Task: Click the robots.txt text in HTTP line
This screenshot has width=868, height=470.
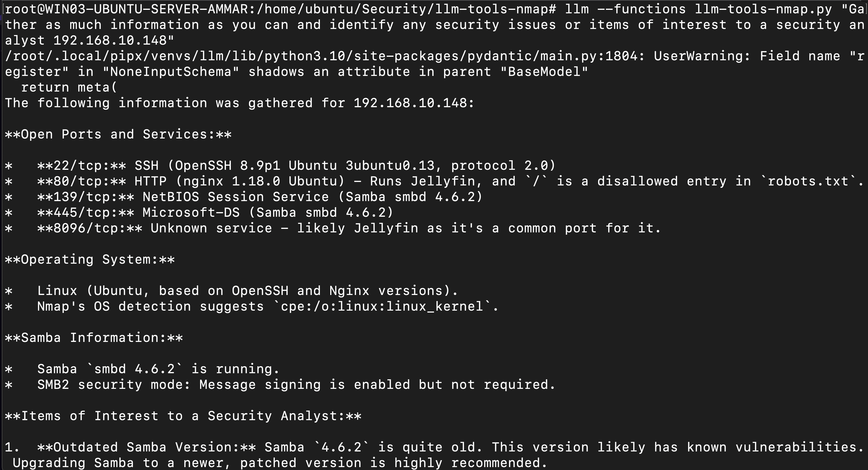Action: (808, 181)
